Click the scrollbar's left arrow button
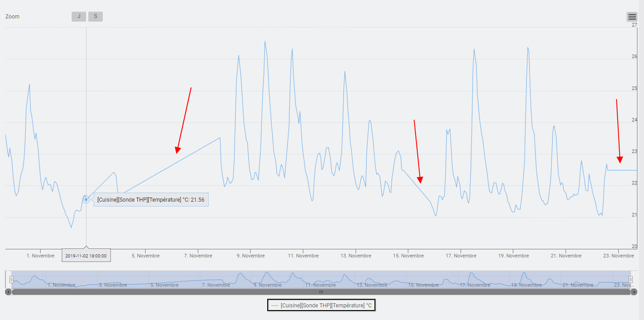This screenshot has height=320, width=644. click(8, 292)
